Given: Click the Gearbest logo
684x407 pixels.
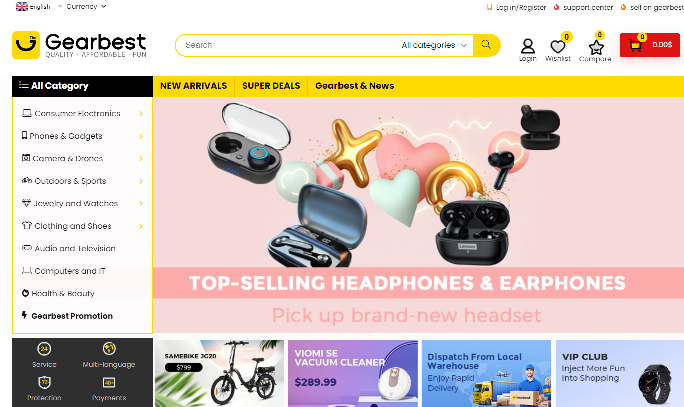Looking at the screenshot, I should [79, 45].
